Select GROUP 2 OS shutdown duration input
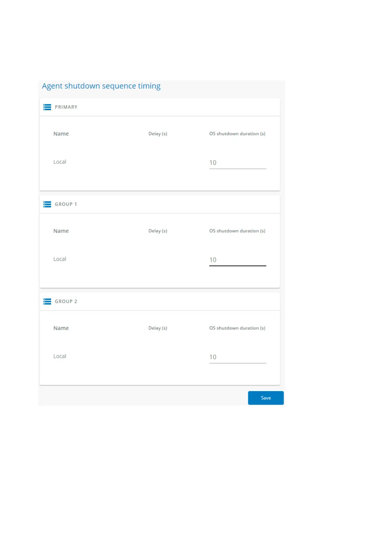The image size is (392, 554). tap(237, 357)
